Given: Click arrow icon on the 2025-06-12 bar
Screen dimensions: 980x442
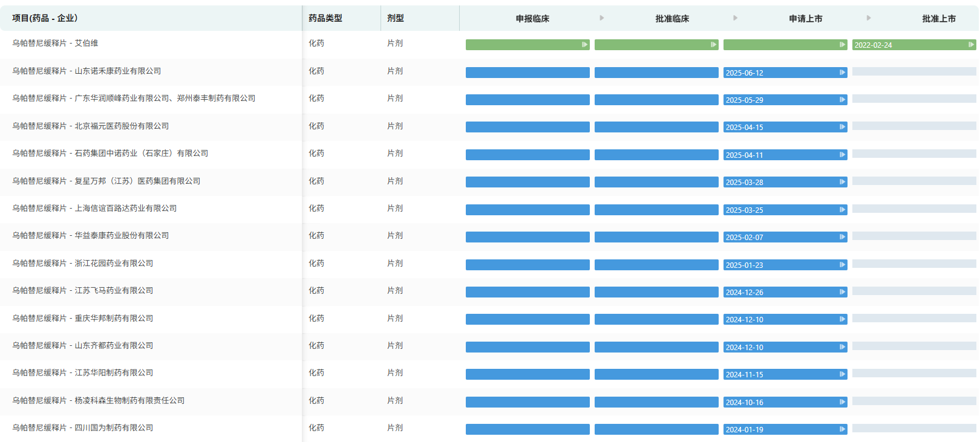Looking at the screenshot, I should click(842, 73).
